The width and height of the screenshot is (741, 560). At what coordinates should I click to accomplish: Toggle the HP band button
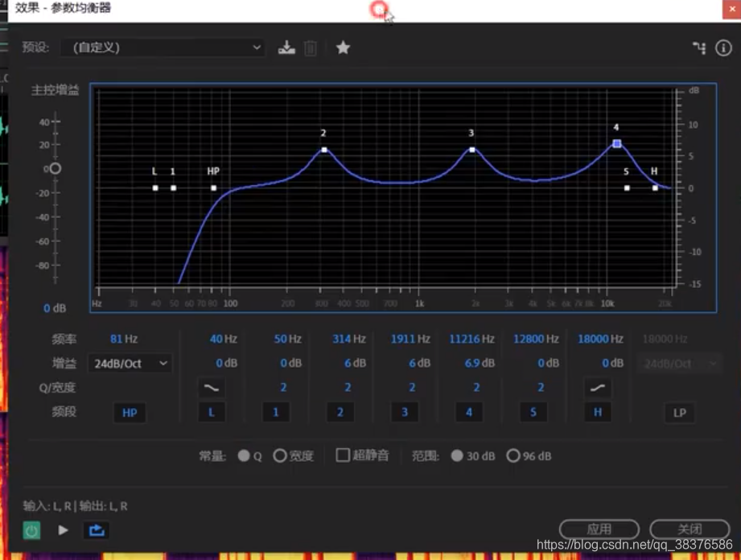point(130,413)
